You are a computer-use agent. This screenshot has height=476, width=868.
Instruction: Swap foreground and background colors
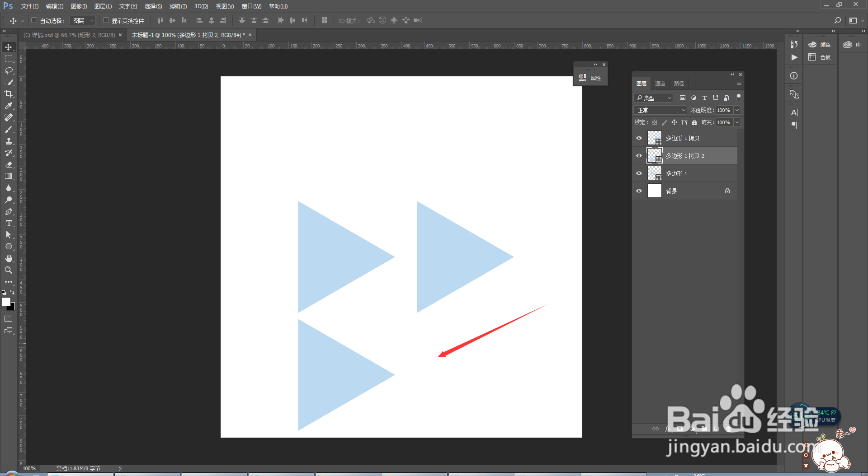click(x=13, y=292)
